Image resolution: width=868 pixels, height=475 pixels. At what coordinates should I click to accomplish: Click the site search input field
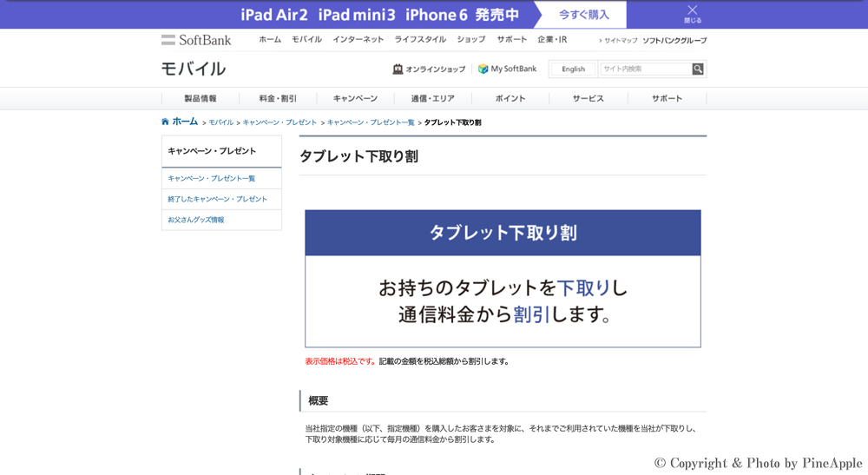646,69
